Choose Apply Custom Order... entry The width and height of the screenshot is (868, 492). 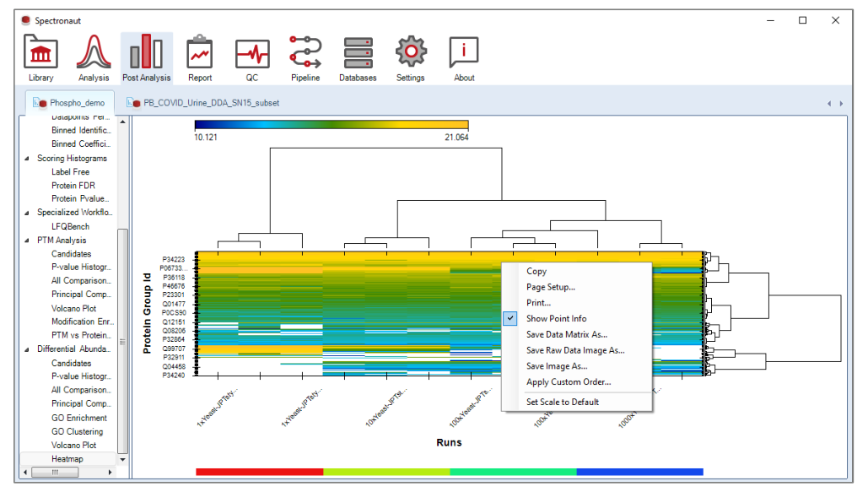pyautogui.click(x=569, y=381)
